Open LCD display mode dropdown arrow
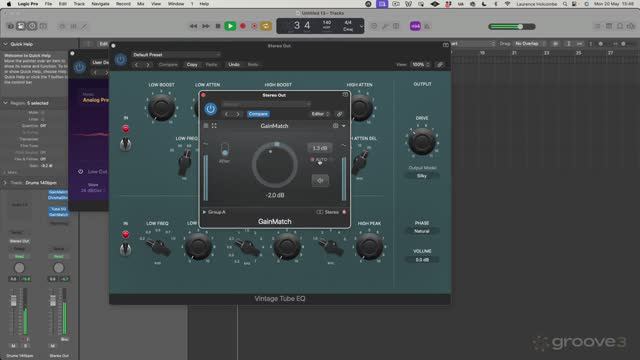This screenshot has height=360, width=640. 361,27
